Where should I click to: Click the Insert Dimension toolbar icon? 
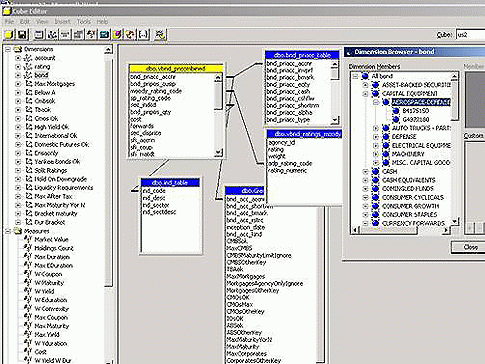[52, 35]
